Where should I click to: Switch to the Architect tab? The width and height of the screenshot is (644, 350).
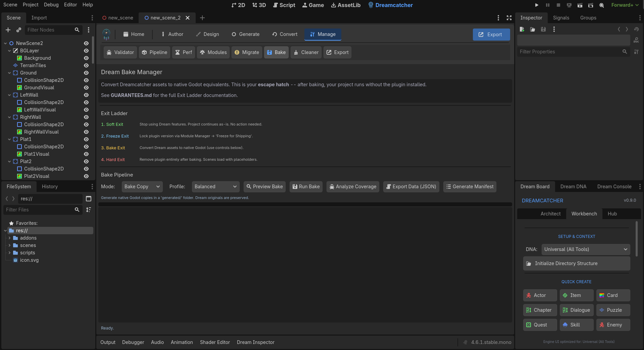pyautogui.click(x=550, y=214)
